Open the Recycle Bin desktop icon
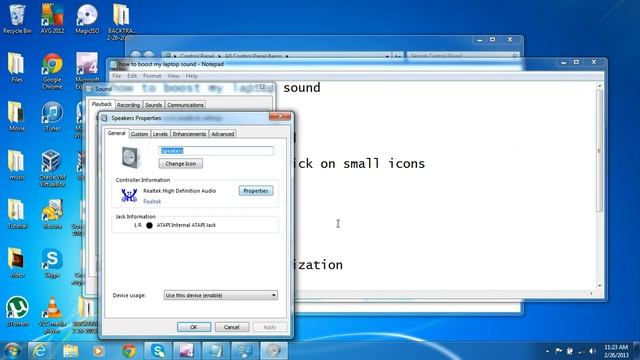The image size is (640, 360). pos(17,18)
